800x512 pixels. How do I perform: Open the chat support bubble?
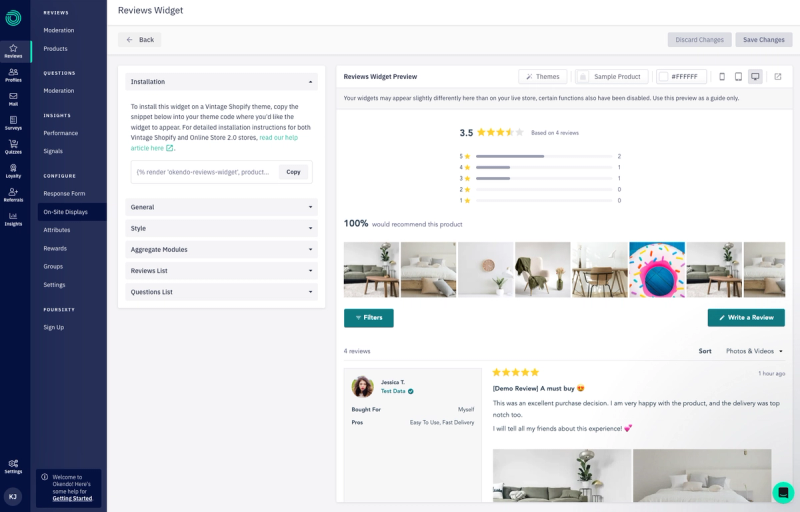click(783, 493)
